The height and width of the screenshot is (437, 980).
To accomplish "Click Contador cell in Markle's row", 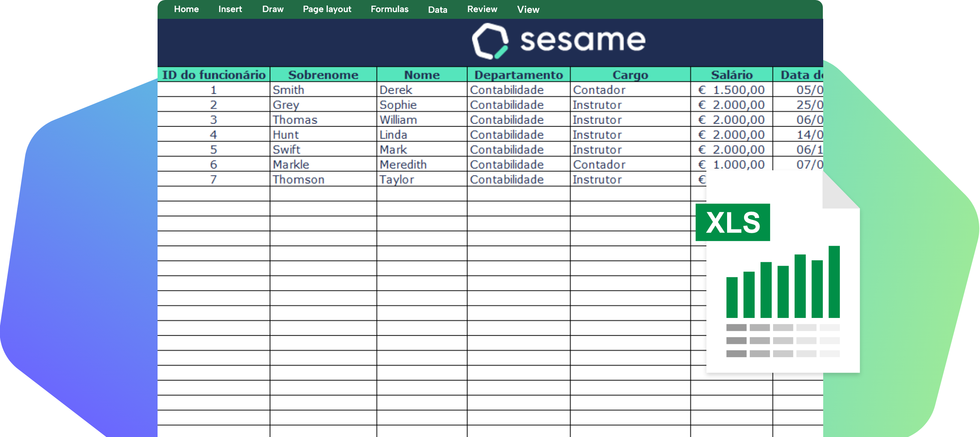I will pyautogui.click(x=630, y=164).
